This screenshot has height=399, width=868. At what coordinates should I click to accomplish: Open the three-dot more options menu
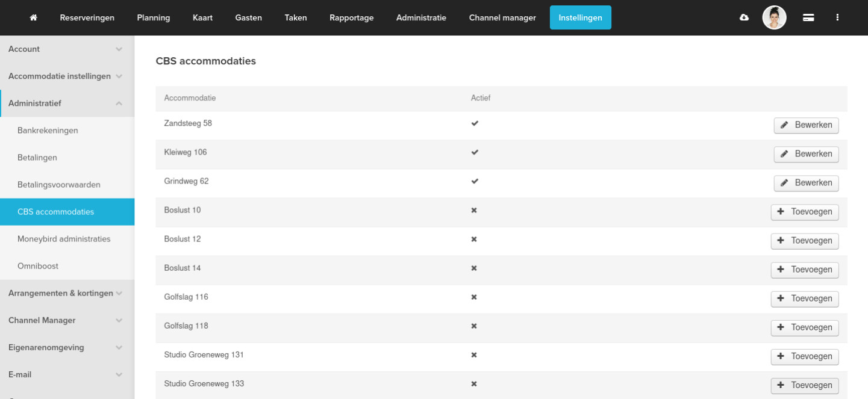(x=837, y=18)
